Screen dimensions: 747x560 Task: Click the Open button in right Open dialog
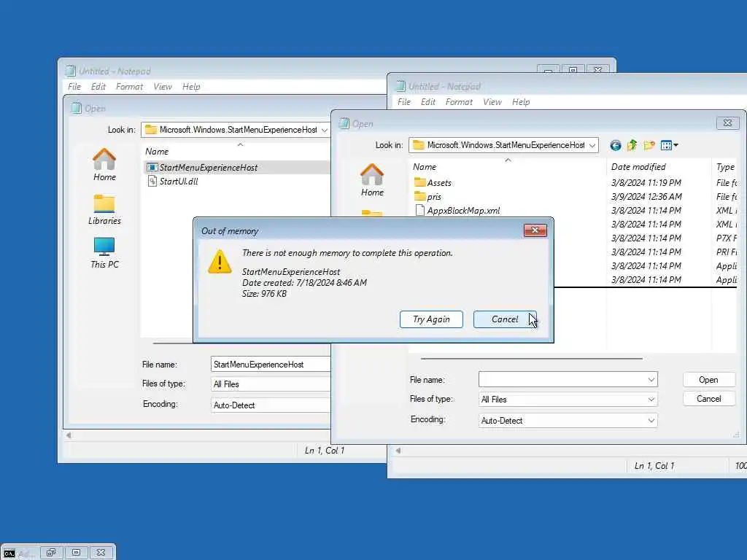pos(709,379)
